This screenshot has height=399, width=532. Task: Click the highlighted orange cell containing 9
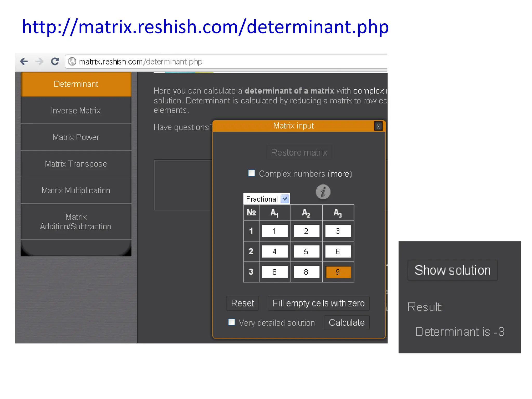(x=338, y=272)
